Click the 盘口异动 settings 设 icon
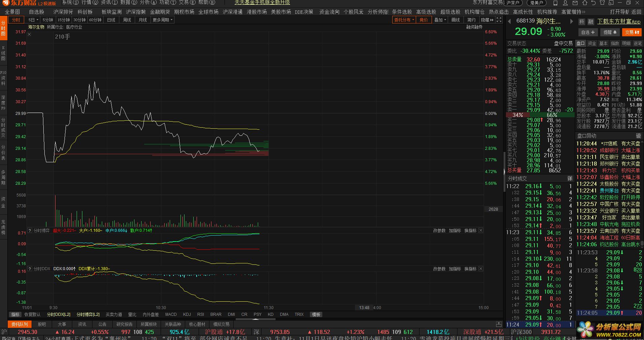The image size is (644, 340). pyautogui.click(x=638, y=136)
